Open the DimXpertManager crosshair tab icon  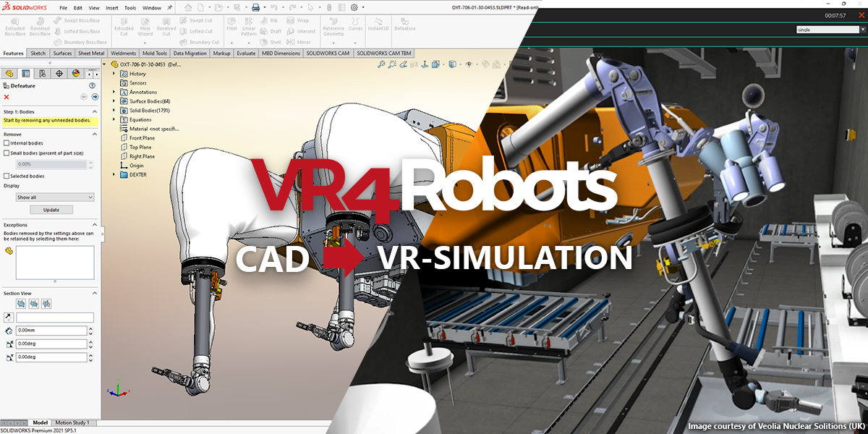(59, 73)
